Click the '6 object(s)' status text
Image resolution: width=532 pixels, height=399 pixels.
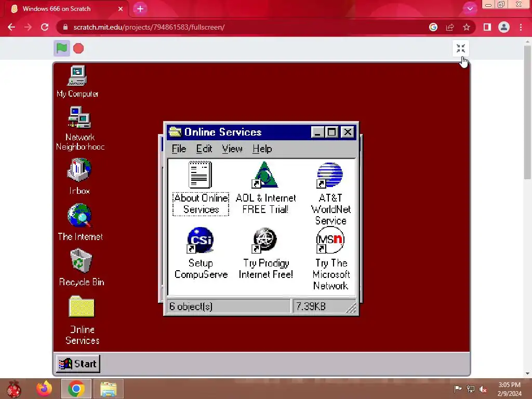pos(191,307)
